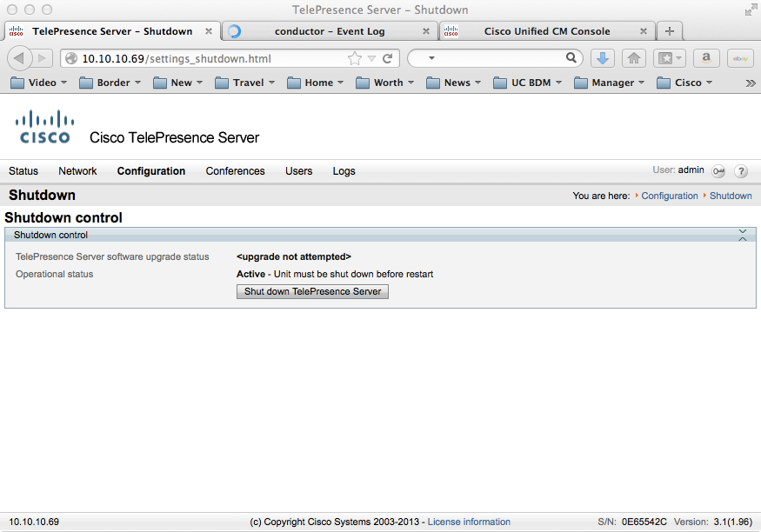The height and width of the screenshot is (532, 761).
Task: Open the help question mark icon
Action: 741,171
